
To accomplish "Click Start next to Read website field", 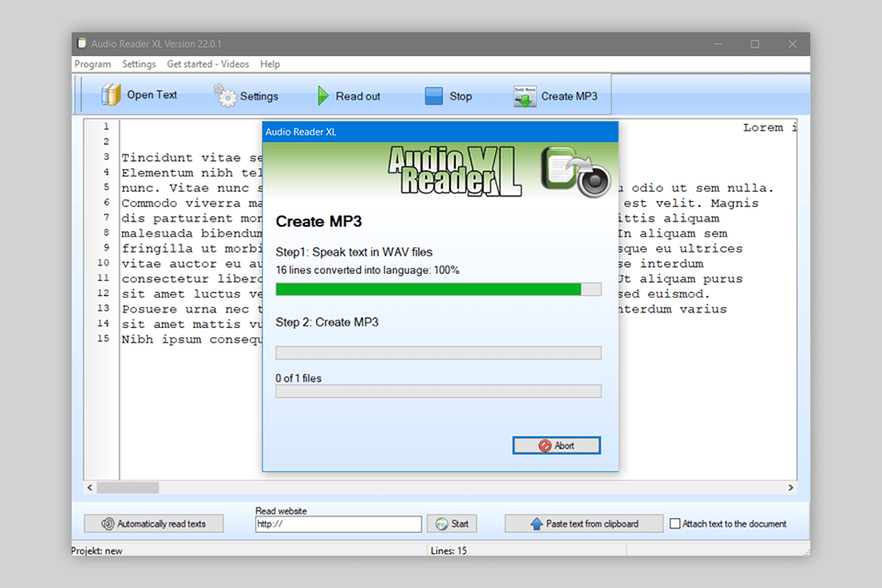I will [x=452, y=524].
